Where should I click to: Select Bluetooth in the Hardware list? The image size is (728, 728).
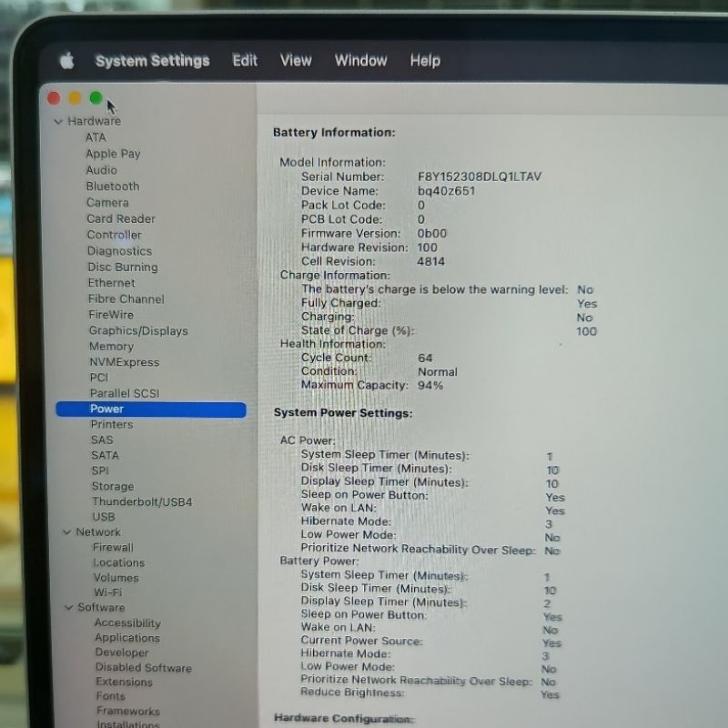113,187
